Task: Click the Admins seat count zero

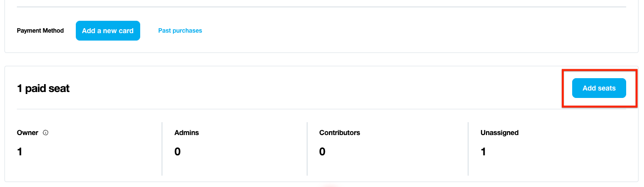Action: click(x=177, y=152)
